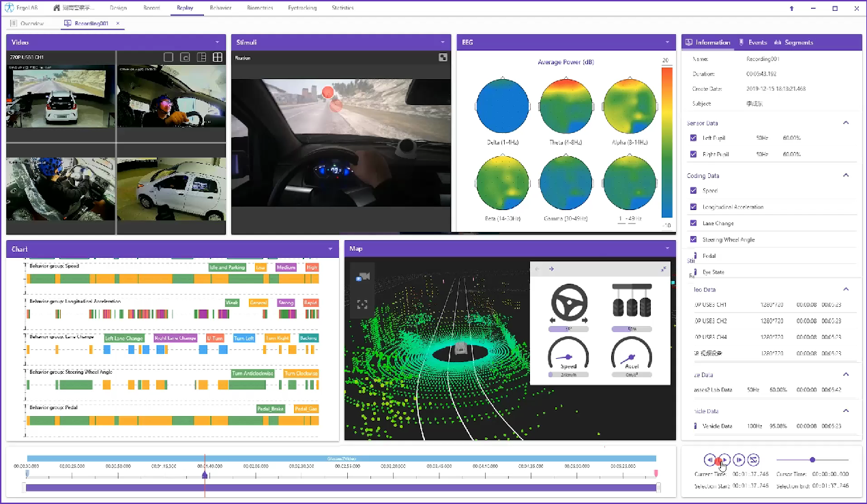Click Stimuli panel expand icon
This screenshot has height=504, width=867.
(x=443, y=58)
